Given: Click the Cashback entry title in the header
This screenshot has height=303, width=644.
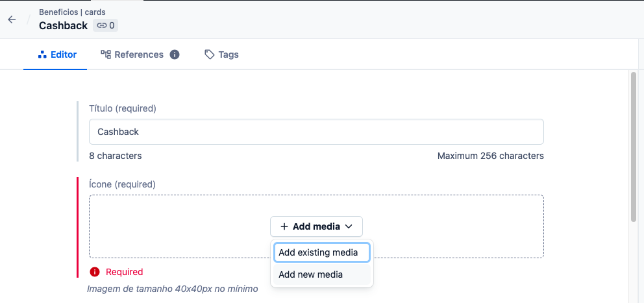Looking at the screenshot, I should click(63, 26).
